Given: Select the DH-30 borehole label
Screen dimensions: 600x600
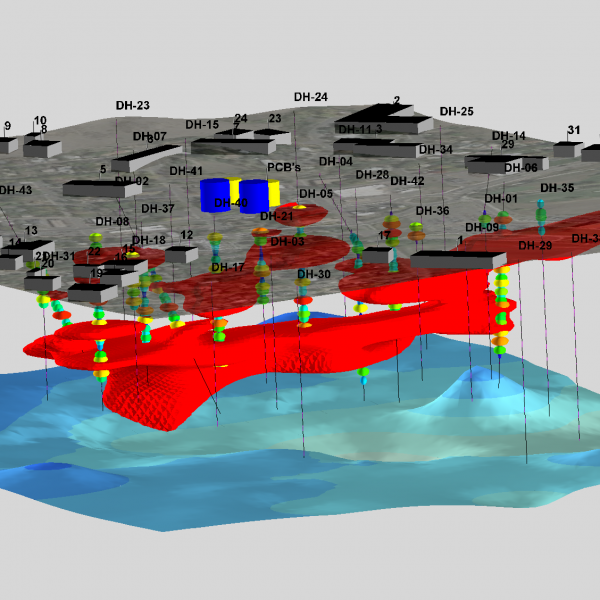Looking at the screenshot, I should 313,274.
